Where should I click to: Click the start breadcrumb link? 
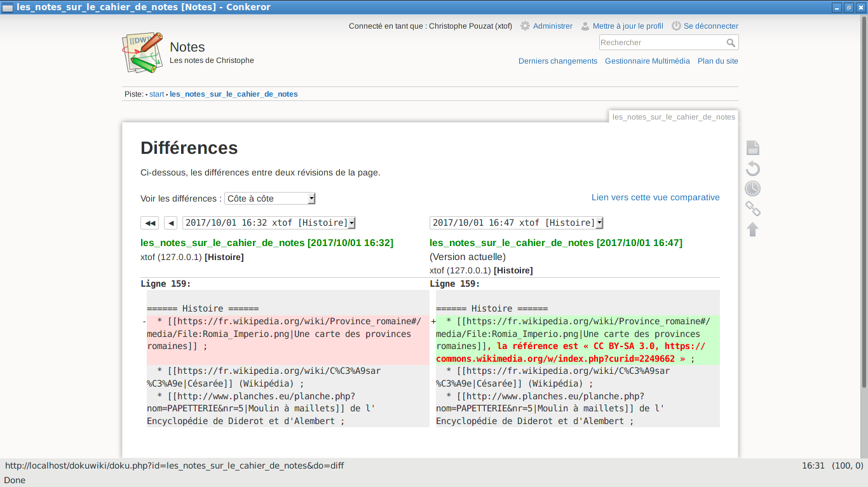(156, 94)
